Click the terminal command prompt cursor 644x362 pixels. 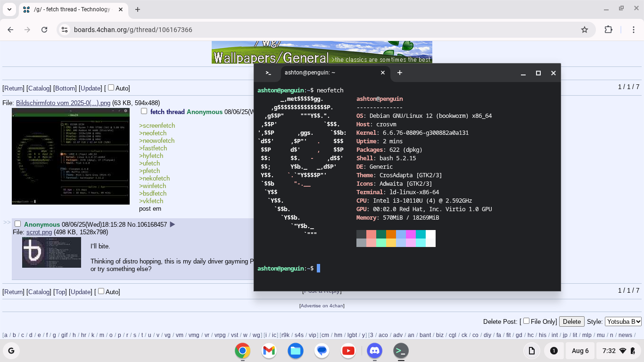(318, 268)
